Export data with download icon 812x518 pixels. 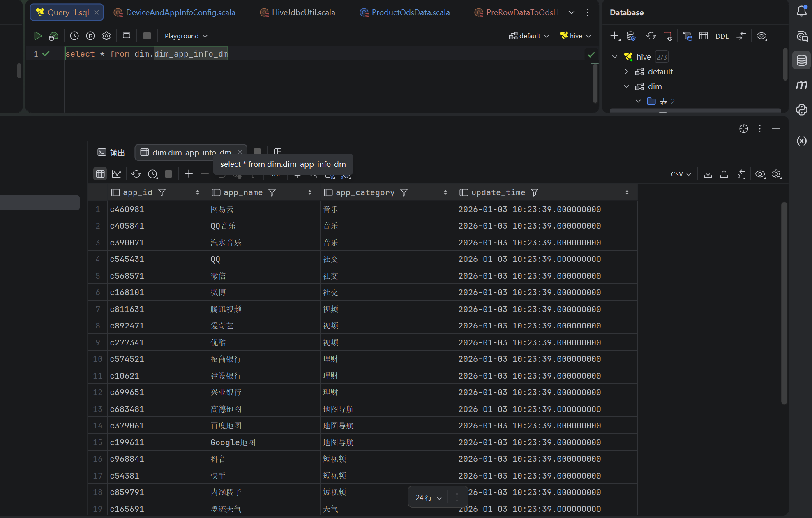pyautogui.click(x=708, y=174)
